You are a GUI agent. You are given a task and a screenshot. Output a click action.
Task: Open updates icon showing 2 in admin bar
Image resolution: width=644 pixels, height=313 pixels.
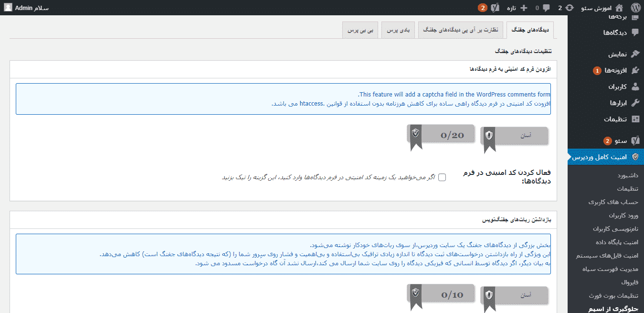565,8
